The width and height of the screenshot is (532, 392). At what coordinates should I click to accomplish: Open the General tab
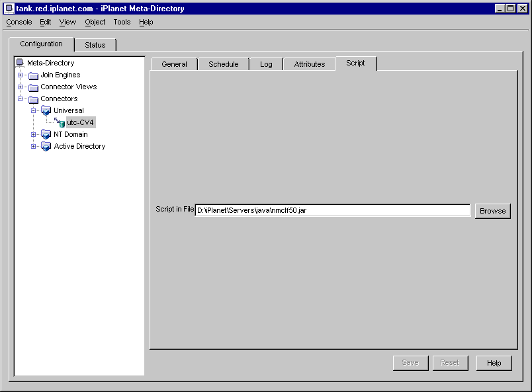[x=175, y=64]
